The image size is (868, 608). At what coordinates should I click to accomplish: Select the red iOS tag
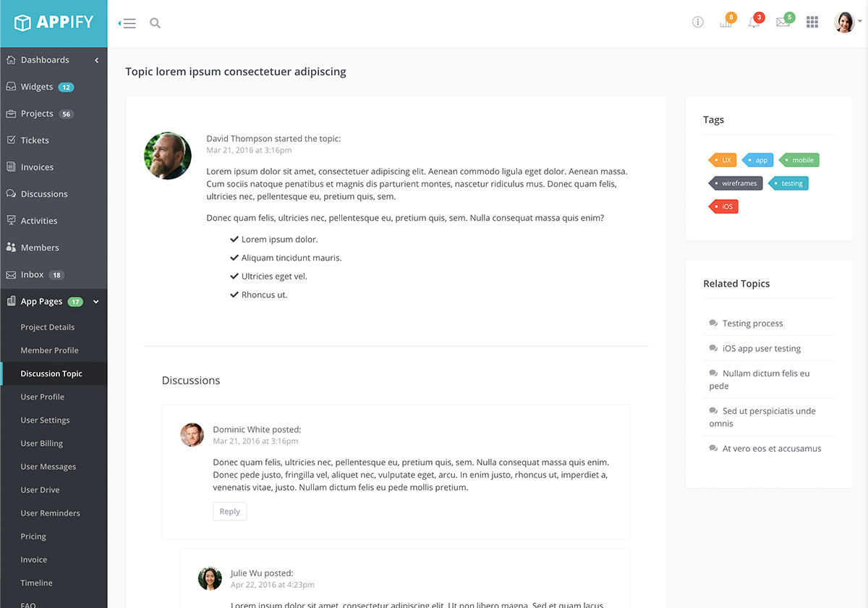click(x=724, y=206)
